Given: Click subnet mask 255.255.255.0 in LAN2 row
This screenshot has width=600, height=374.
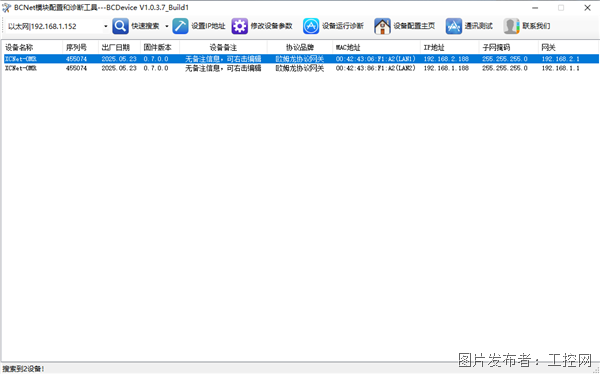Looking at the screenshot, I should coord(505,68).
